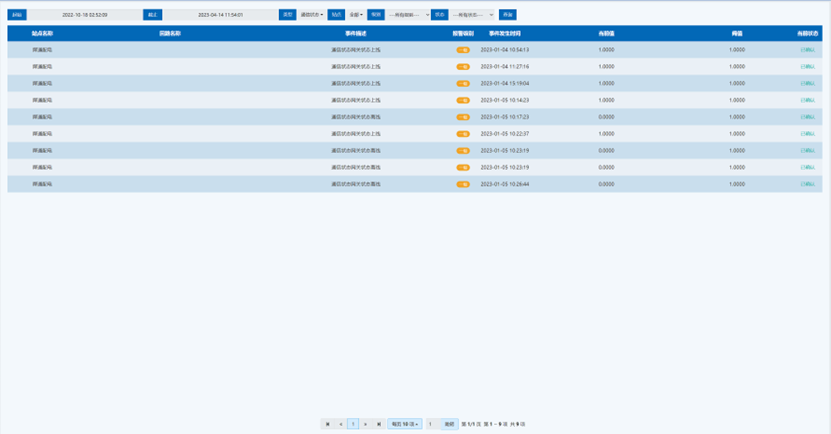The image size is (831, 434).
Task: Open the 全部 station dropdown
Action: pyautogui.click(x=356, y=15)
